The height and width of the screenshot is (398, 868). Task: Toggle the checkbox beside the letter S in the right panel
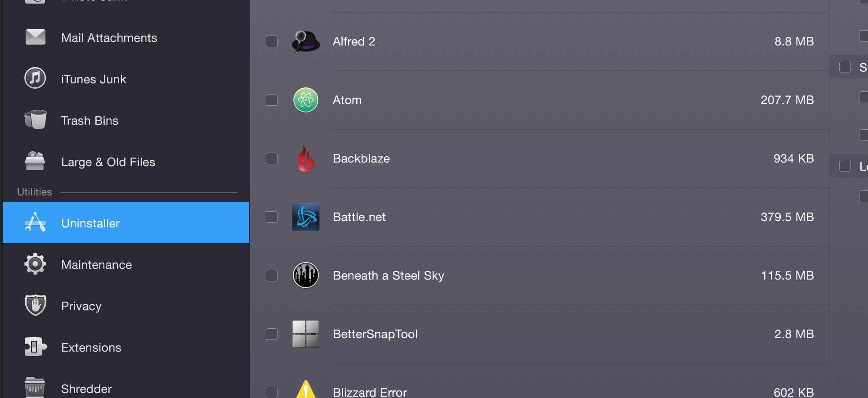pos(845,67)
